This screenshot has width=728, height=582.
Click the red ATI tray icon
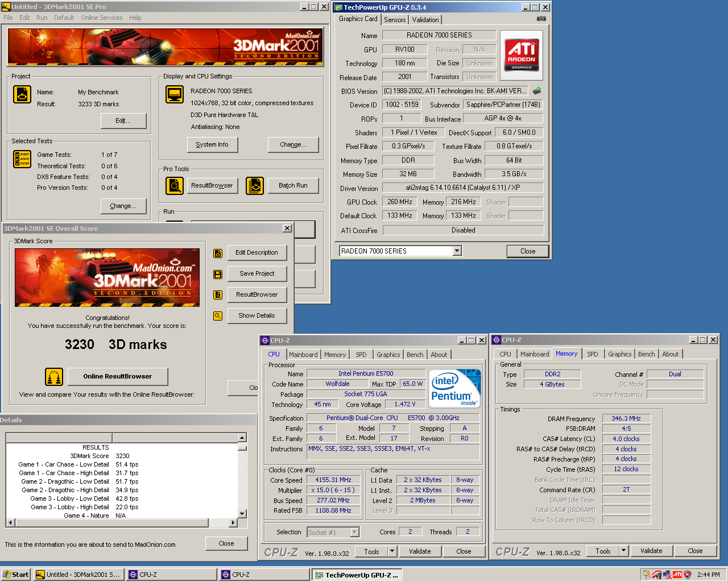[677, 575]
